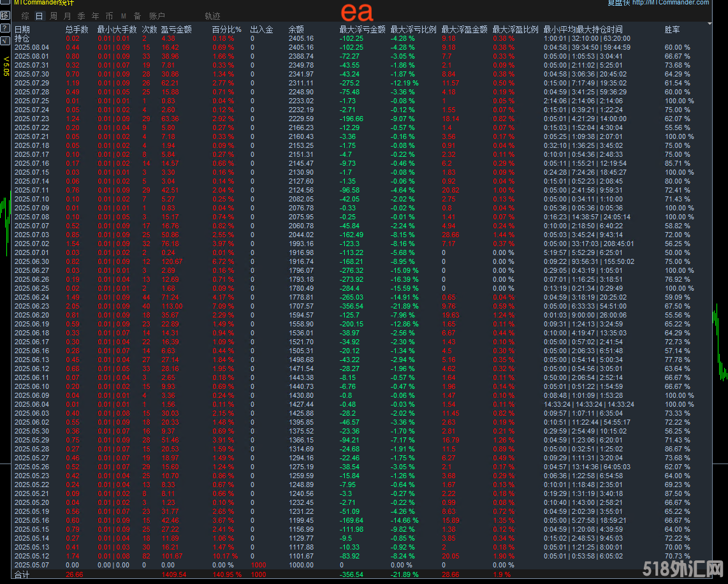The height and width of the screenshot is (584, 728).
Task: Click the question mark help icon
Action: click(x=5, y=29)
